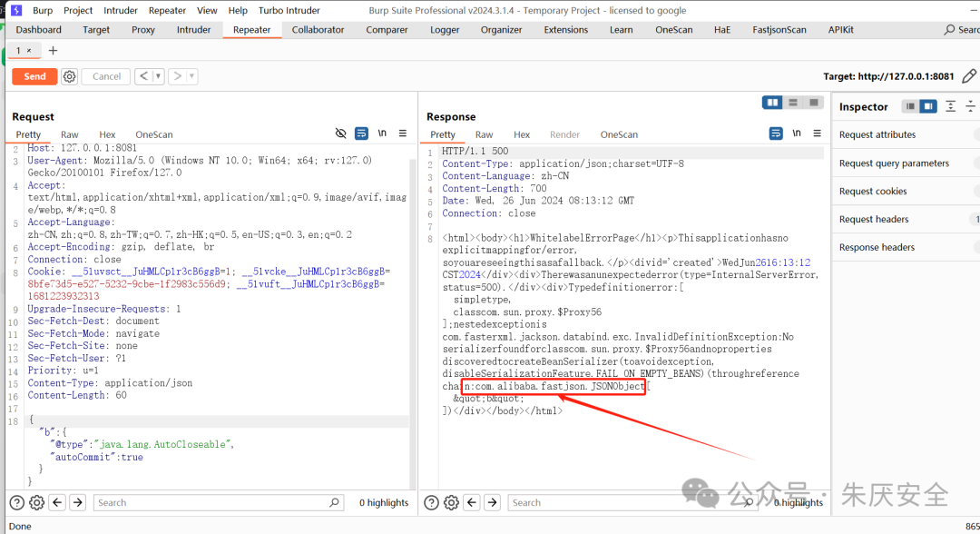Viewport: 980px width, 534px height.
Task: Go to previous Request search match
Action: click(57, 503)
